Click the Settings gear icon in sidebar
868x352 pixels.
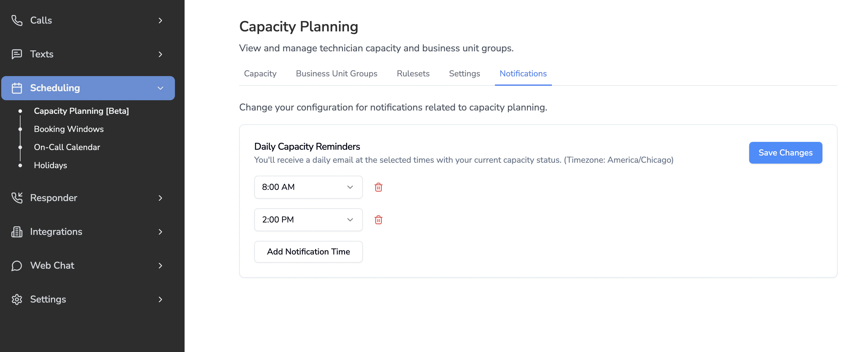coord(17,299)
